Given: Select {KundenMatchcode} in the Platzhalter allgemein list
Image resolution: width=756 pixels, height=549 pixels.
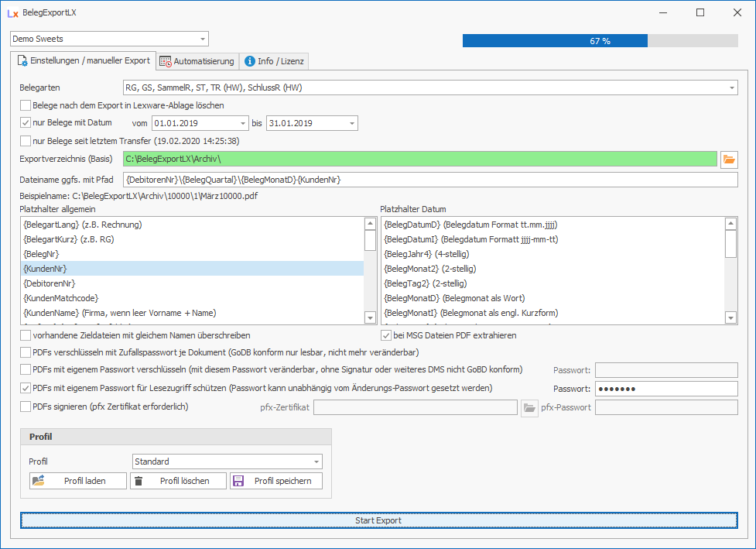Looking at the screenshot, I should (x=62, y=298).
